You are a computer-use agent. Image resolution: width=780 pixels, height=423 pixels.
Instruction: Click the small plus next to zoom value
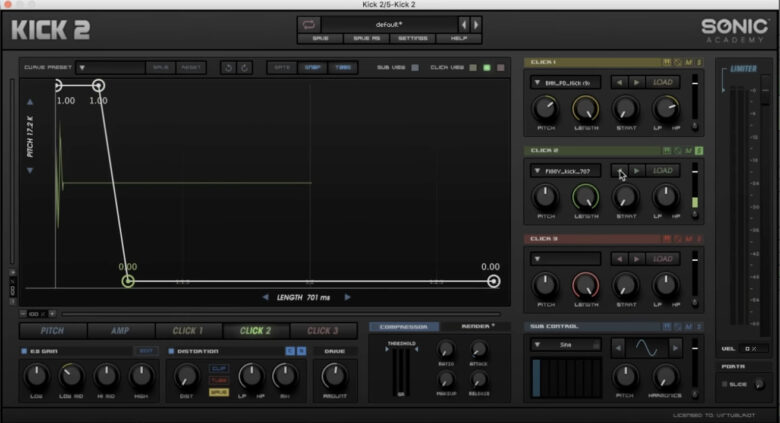click(52, 314)
